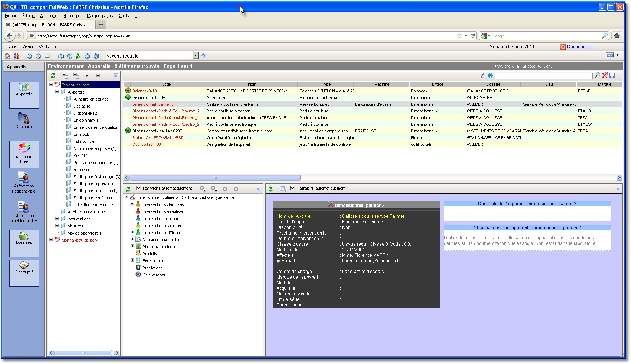Sort the table by the Code column header

166,84
